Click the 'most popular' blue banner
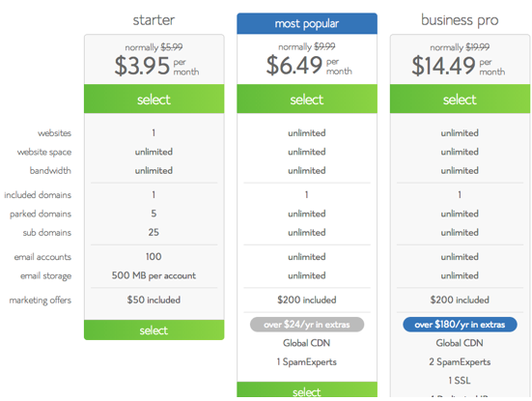This screenshot has width=532, height=401. (x=307, y=23)
